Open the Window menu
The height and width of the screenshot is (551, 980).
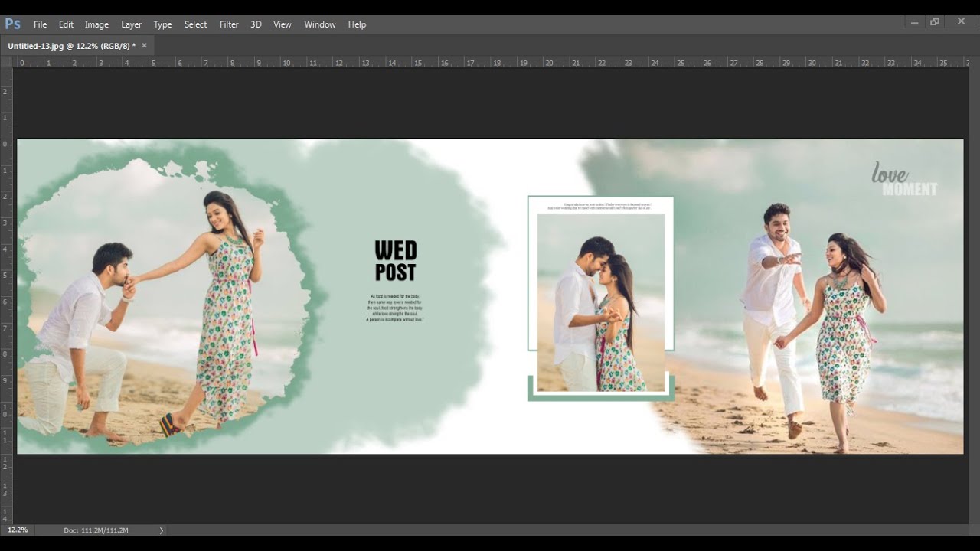pyautogui.click(x=320, y=24)
